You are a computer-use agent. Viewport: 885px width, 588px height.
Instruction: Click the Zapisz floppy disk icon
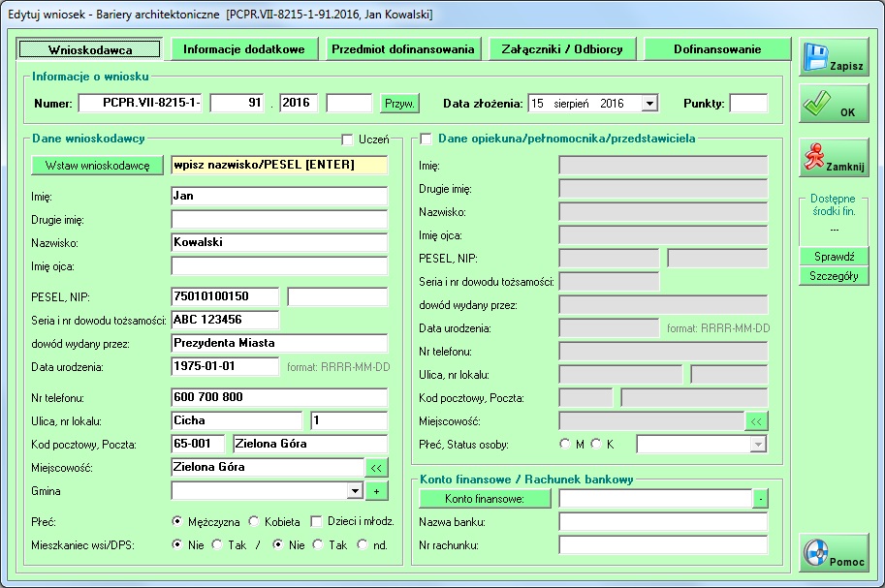815,57
